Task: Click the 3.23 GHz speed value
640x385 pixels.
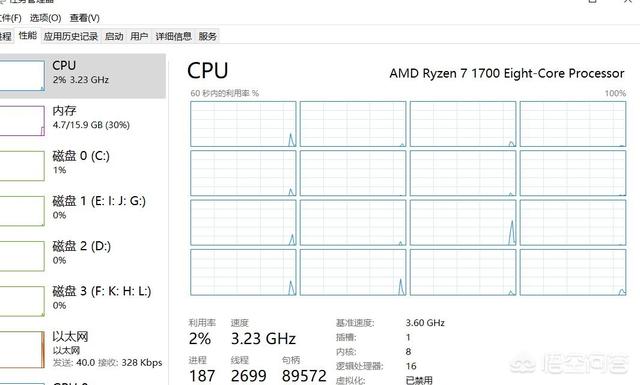Action: click(263, 339)
